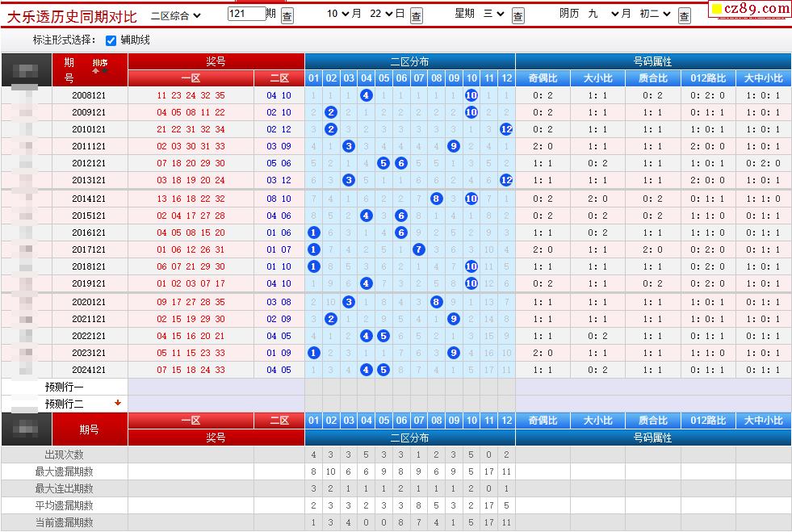Screen dimensions: 792x532
Task: Toggle the 辅助线 checkbox
Action: coord(111,40)
